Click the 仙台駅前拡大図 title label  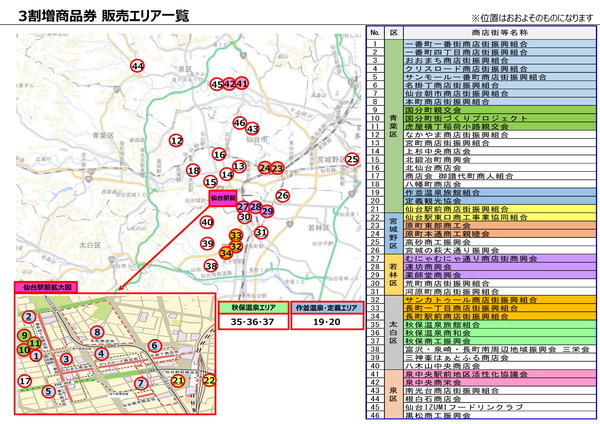pyautogui.click(x=46, y=287)
